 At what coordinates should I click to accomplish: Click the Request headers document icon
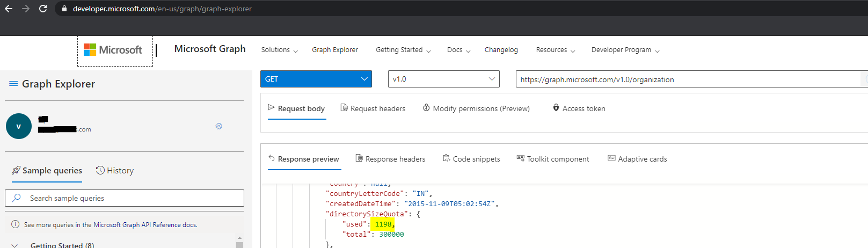pos(344,108)
